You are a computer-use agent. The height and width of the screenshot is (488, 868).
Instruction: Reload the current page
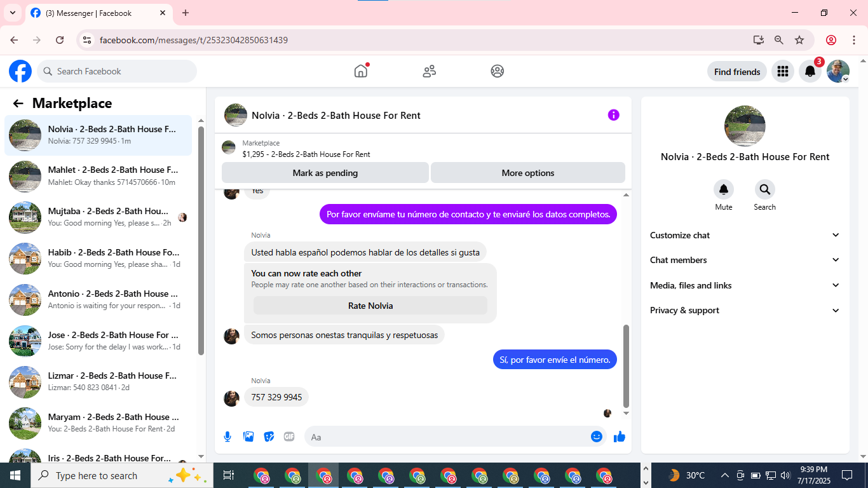click(x=60, y=40)
